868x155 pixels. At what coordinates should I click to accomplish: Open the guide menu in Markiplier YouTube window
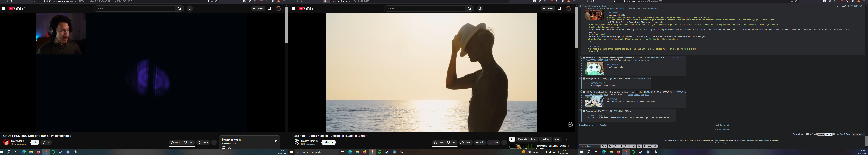point(3,8)
